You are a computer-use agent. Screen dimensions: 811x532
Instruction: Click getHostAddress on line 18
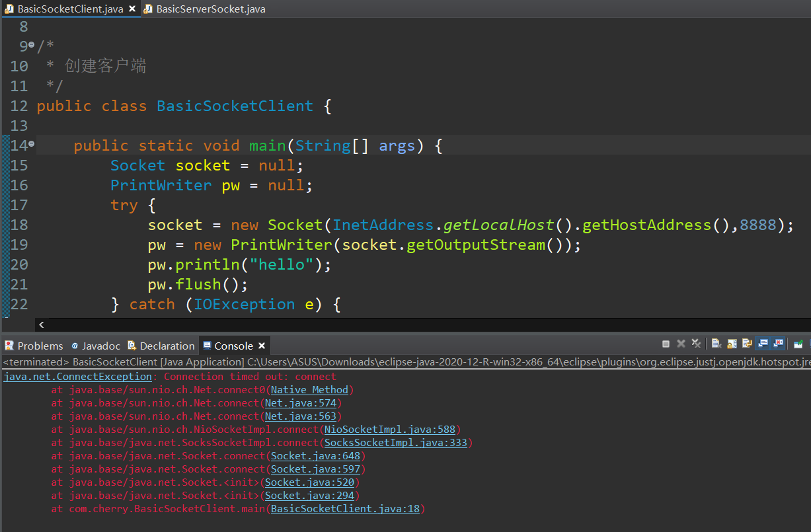pos(646,225)
